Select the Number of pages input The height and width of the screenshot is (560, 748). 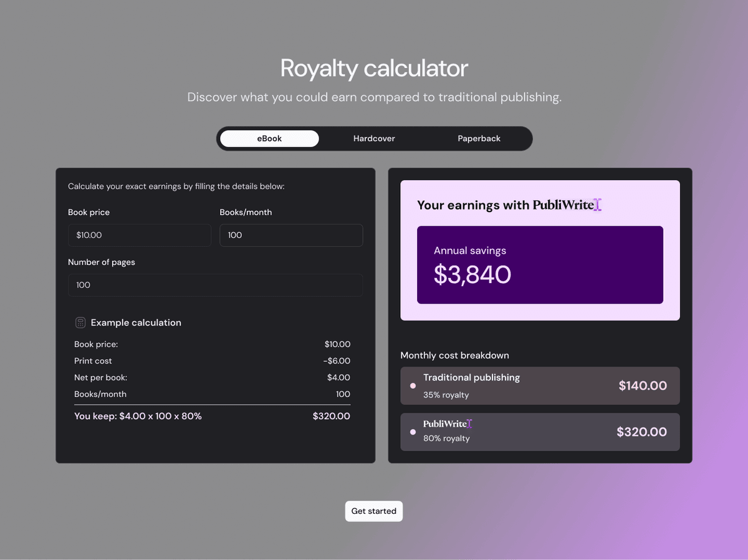215,285
